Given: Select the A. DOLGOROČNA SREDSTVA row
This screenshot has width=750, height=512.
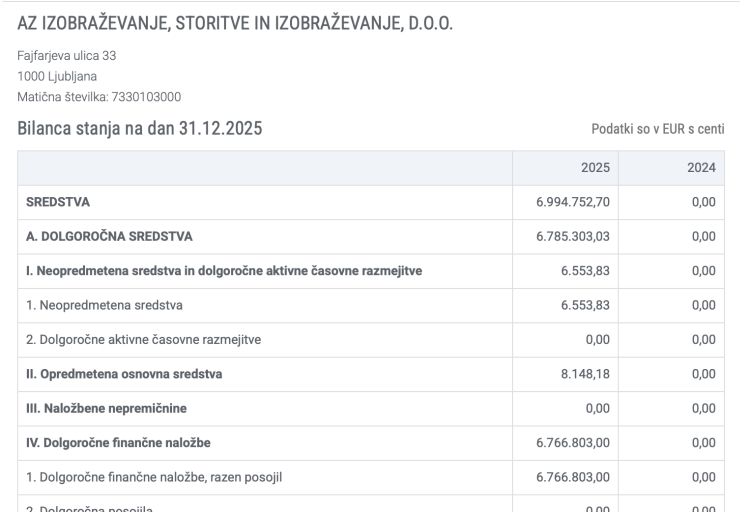Looking at the screenshot, I should tap(371, 236).
